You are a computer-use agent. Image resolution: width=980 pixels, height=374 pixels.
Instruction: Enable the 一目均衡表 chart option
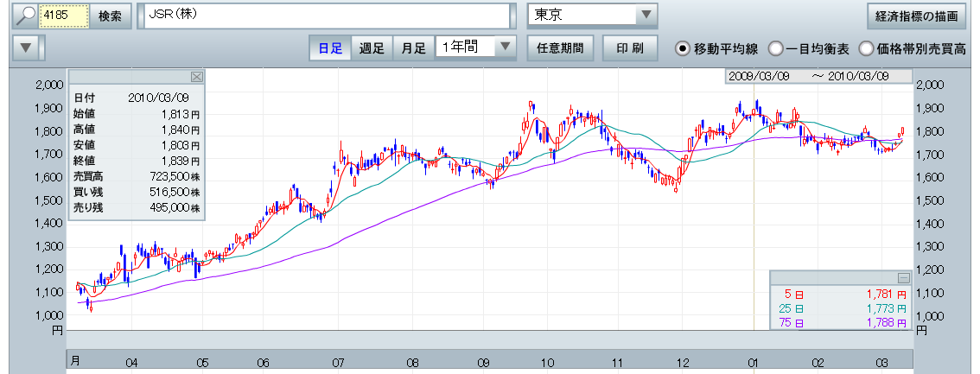coord(775,48)
